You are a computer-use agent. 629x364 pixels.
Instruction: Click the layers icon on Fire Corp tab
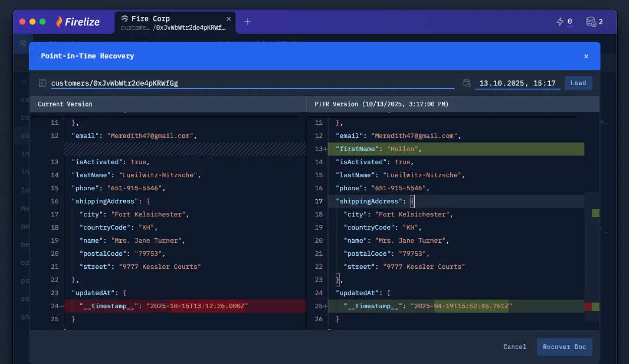pyautogui.click(x=125, y=19)
